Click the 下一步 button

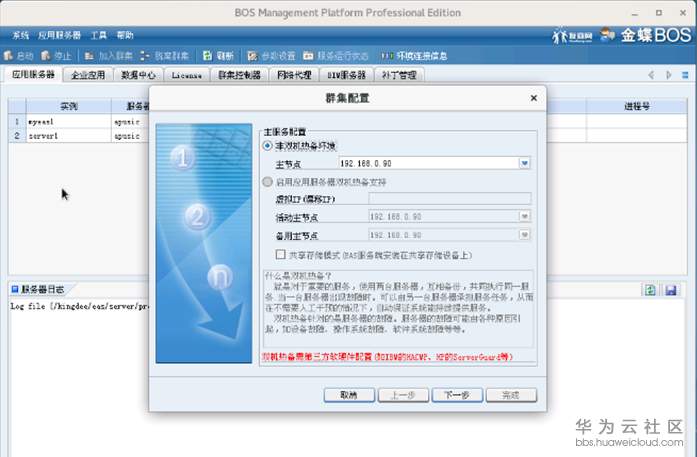[457, 395]
